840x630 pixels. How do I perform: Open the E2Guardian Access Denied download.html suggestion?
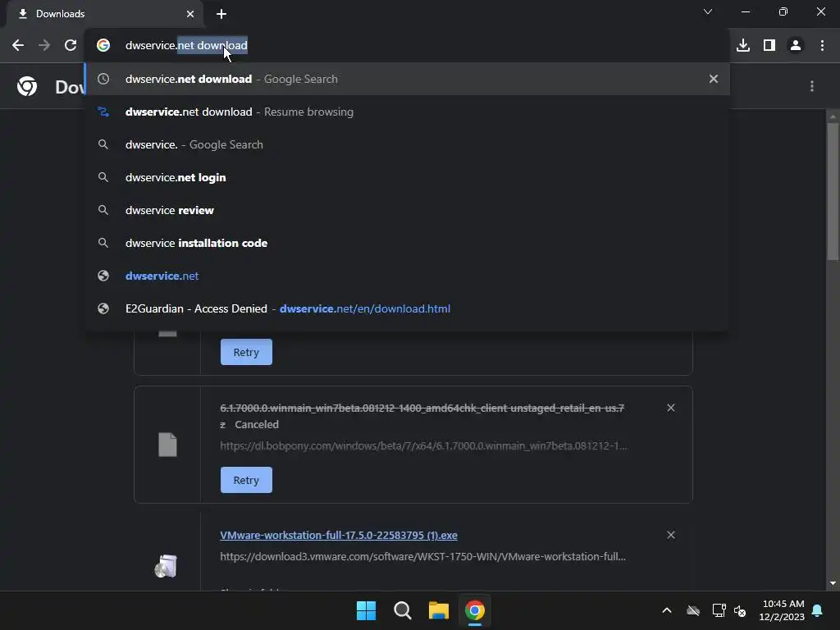tap(407, 308)
